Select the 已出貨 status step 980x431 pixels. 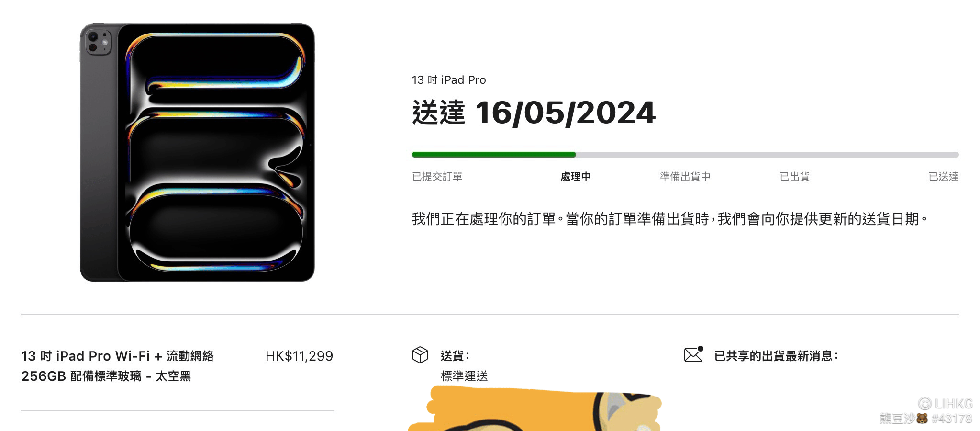(x=794, y=177)
